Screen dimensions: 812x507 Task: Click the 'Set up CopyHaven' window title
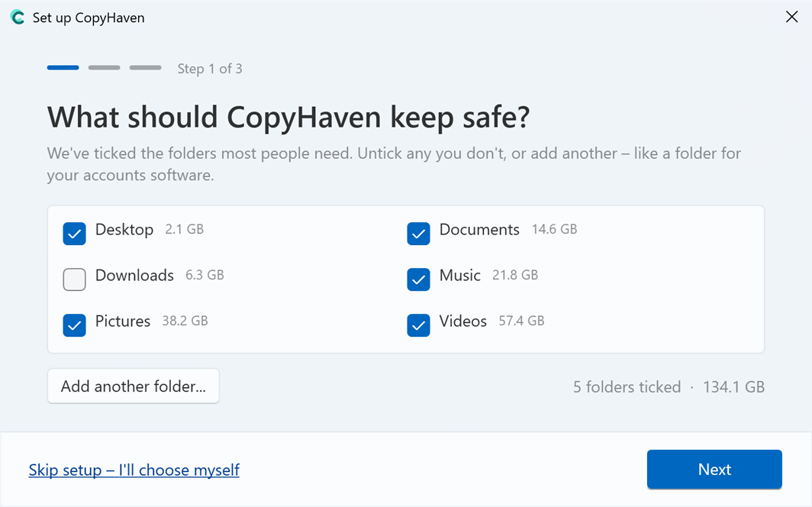pyautogui.click(x=89, y=18)
